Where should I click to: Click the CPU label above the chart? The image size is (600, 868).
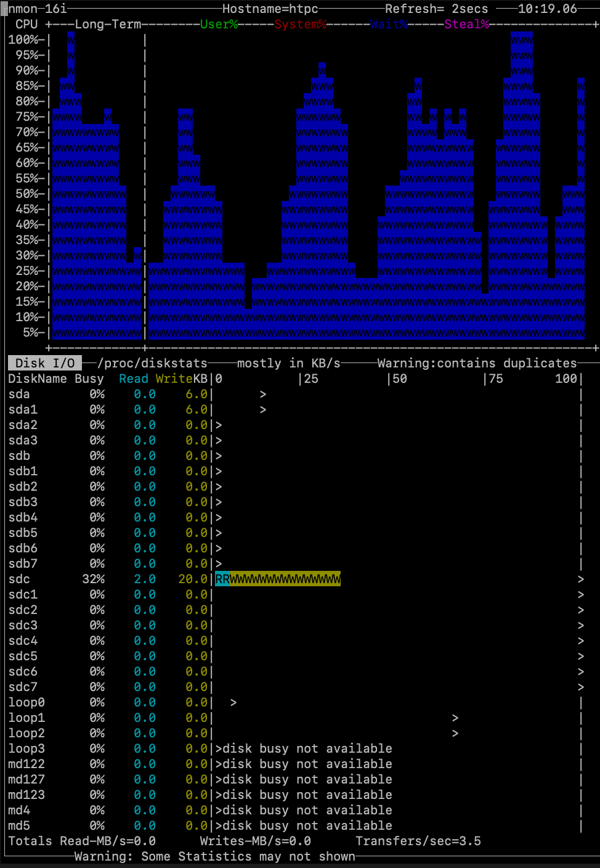[26, 25]
